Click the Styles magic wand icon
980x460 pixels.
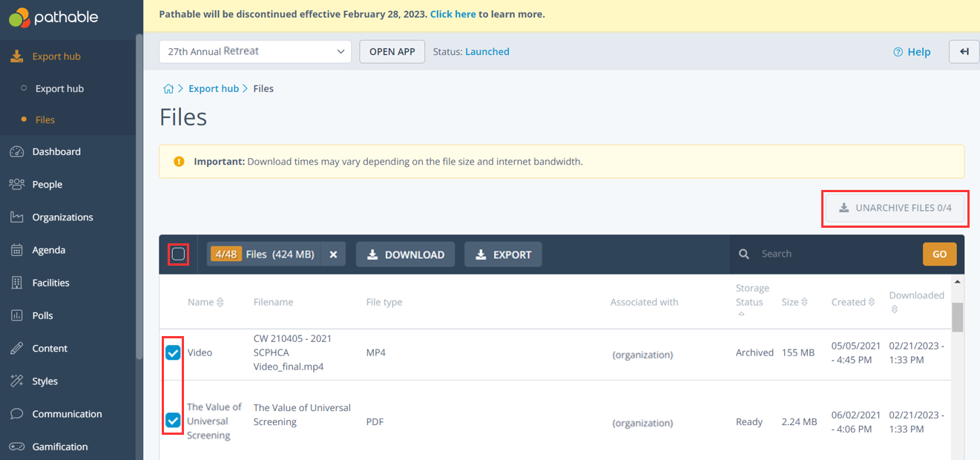tap(17, 381)
